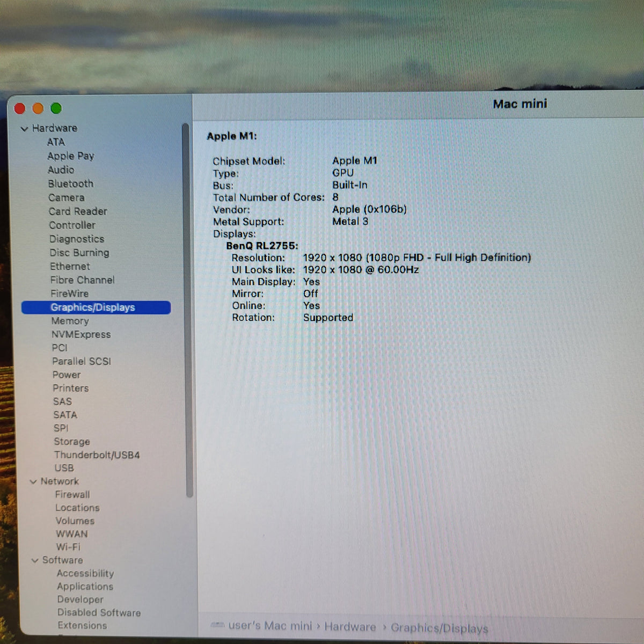Select Thunderbolt/USB4 in the sidebar
The image size is (644, 644).
click(97, 455)
